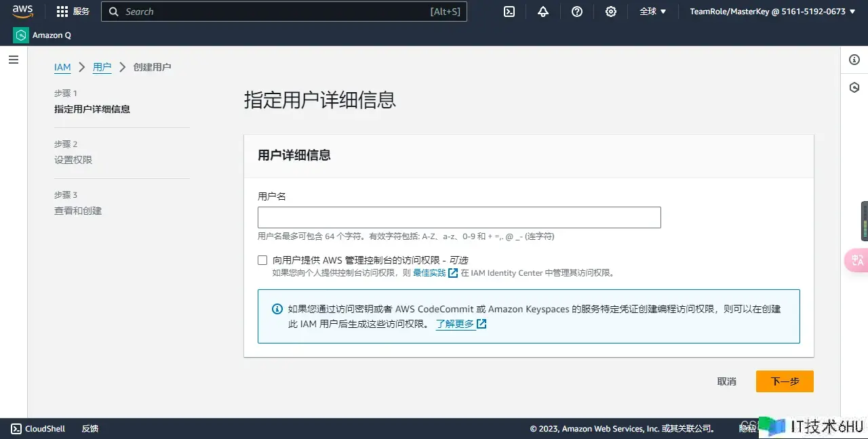Focus the top Search bar
The height and width of the screenshot is (439, 868).
click(284, 12)
